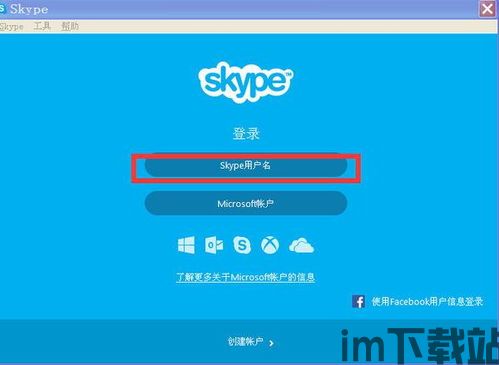Image resolution: width=499 pixels, height=365 pixels.
Task: Click the Facebook logo icon
Action: [x=358, y=302]
